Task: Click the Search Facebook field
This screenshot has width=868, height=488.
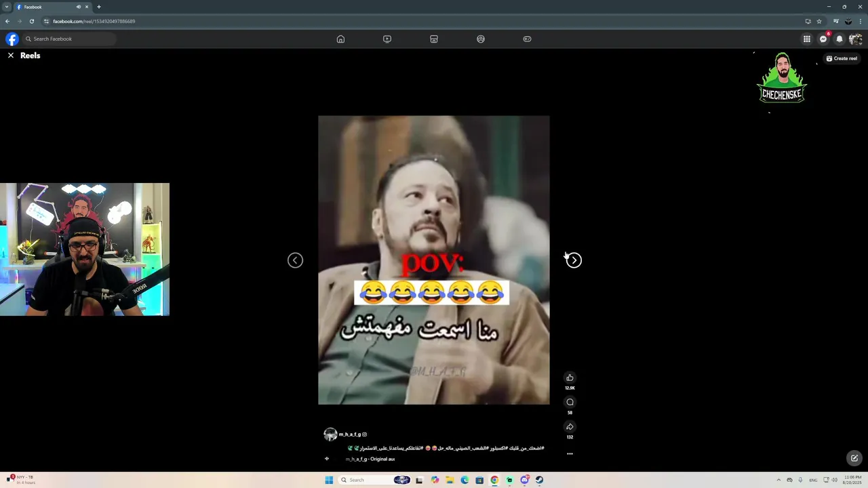Action: click(x=69, y=39)
